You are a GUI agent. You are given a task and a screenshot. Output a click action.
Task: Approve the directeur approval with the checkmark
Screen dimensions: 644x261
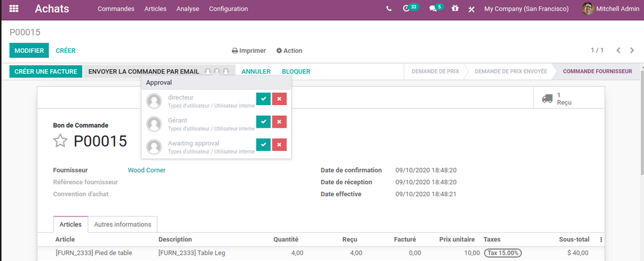(264, 99)
